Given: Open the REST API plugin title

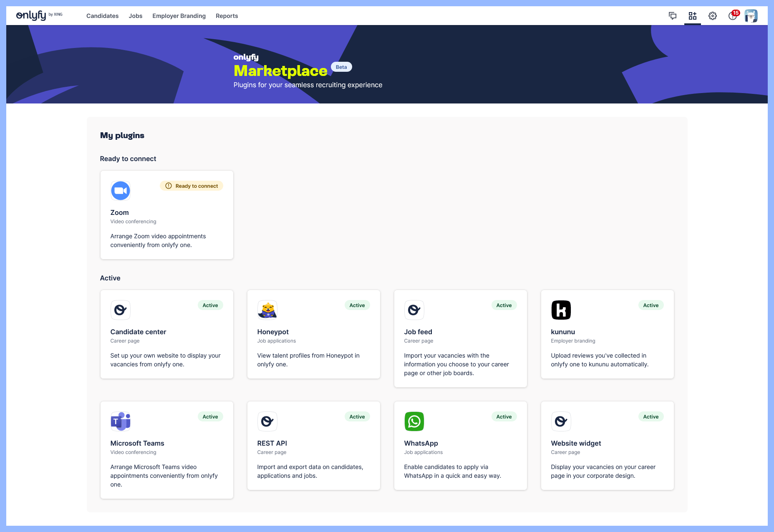Looking at the screenshot, I should [272, 443].
